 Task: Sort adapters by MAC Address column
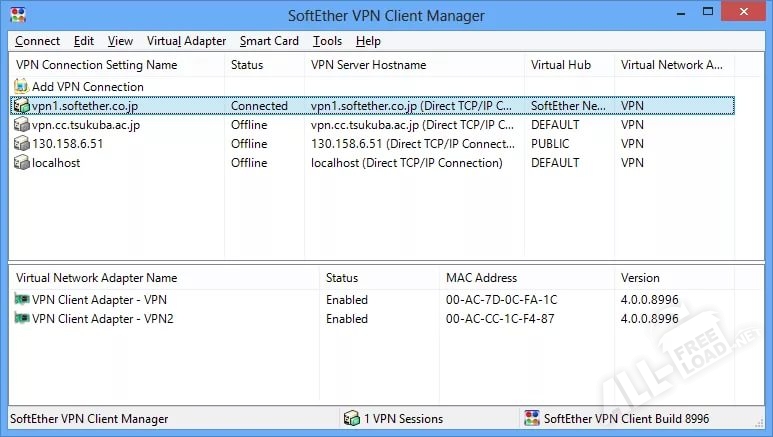pos(482,278)
